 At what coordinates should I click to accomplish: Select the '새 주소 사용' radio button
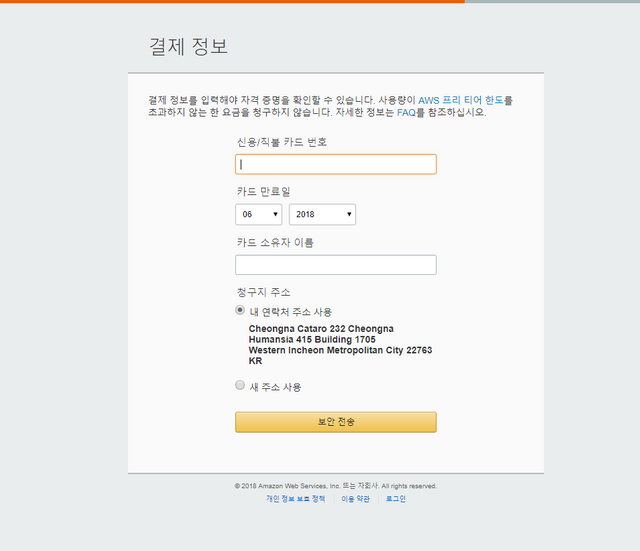point(240,385)
